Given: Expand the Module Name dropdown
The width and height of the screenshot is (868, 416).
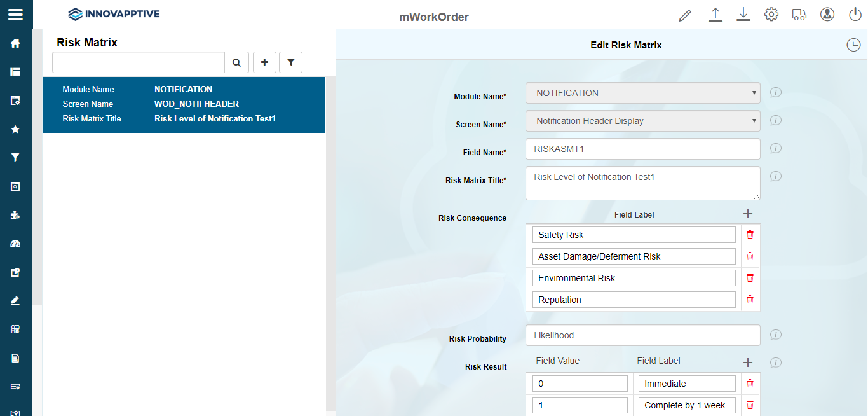Looking at the screenshot, I should coord(642,93).
